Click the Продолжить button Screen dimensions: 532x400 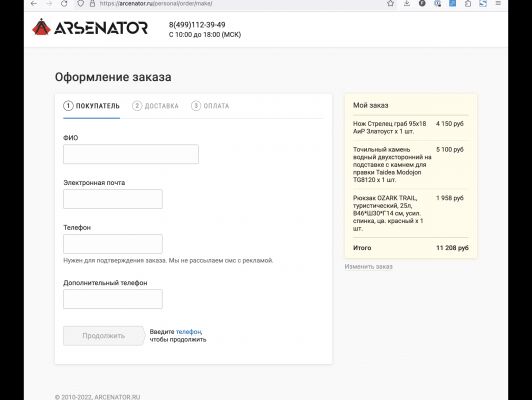click(104, 336)
